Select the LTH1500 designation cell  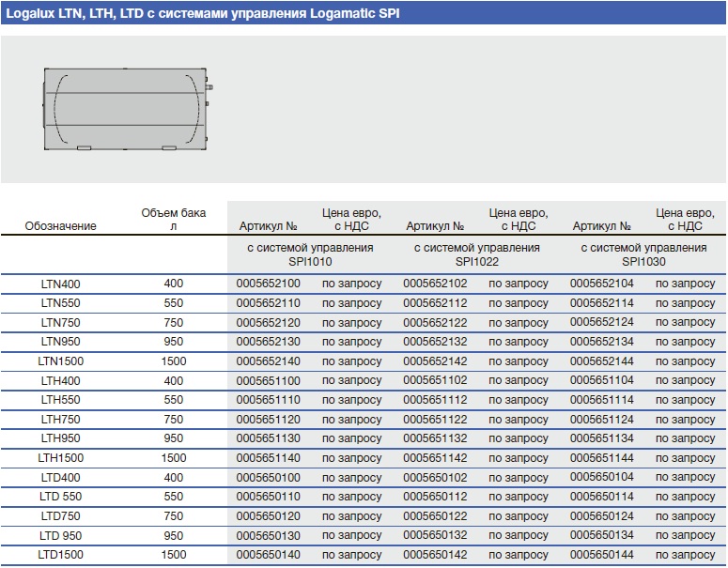click(x=60, y=457)
